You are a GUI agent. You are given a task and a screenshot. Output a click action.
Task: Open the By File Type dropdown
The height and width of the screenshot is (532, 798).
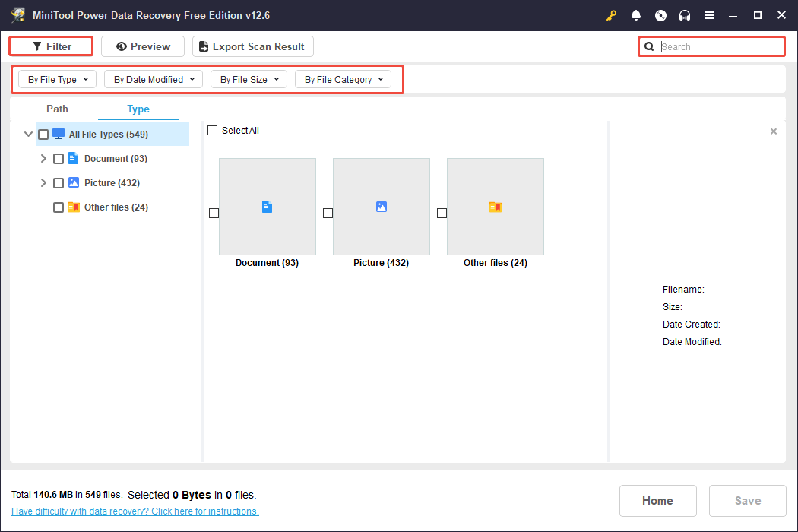[58, 79]
